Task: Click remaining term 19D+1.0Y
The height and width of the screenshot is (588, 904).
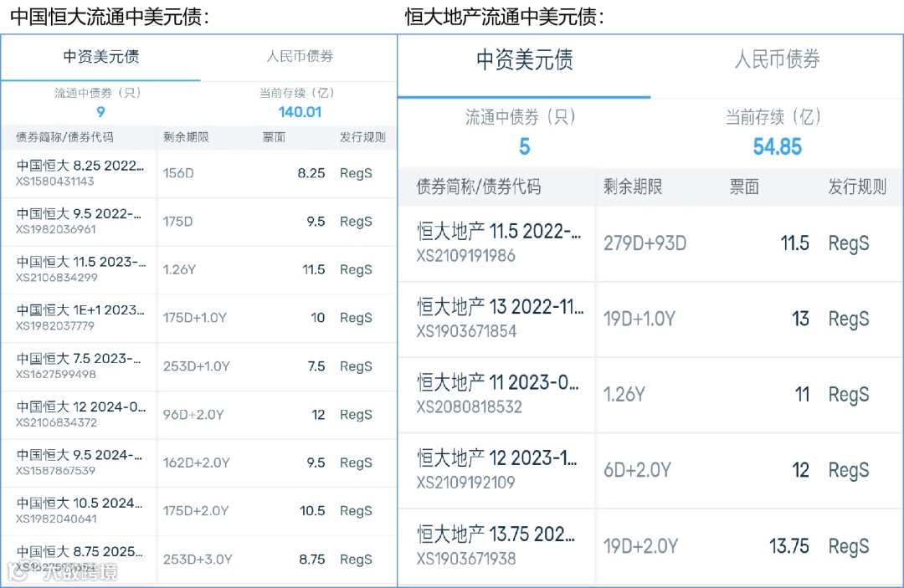Action: (639, 319)
